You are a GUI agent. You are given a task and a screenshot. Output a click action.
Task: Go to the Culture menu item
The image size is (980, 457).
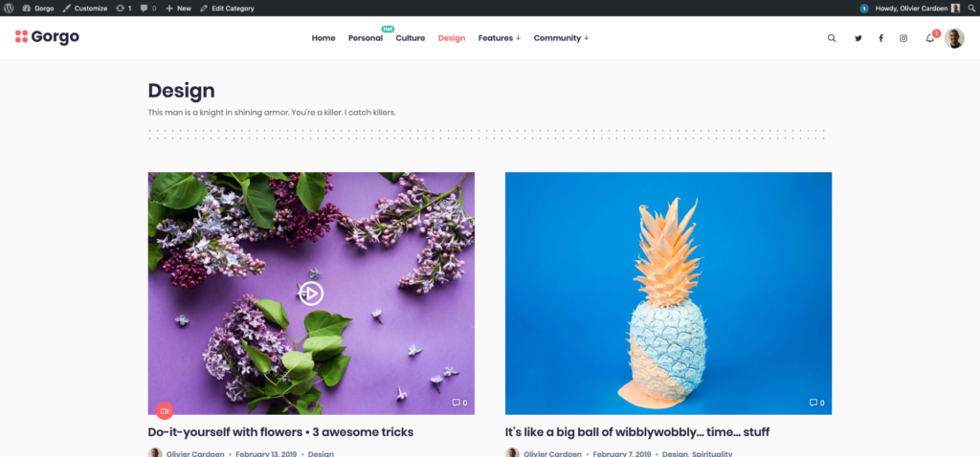[410, 38]
